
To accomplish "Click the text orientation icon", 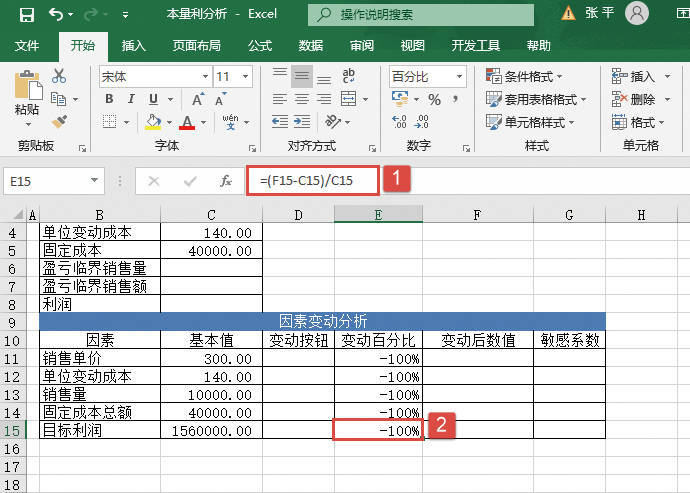I will (x=333, y=121).
